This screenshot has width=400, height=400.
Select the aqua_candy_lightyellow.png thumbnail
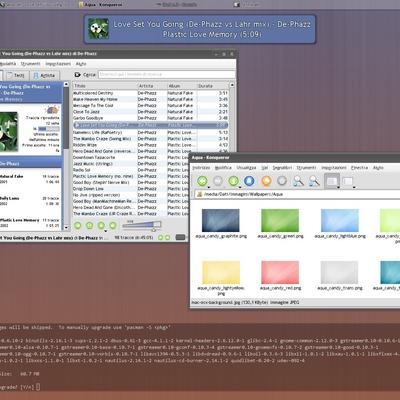tap(221, 272)
